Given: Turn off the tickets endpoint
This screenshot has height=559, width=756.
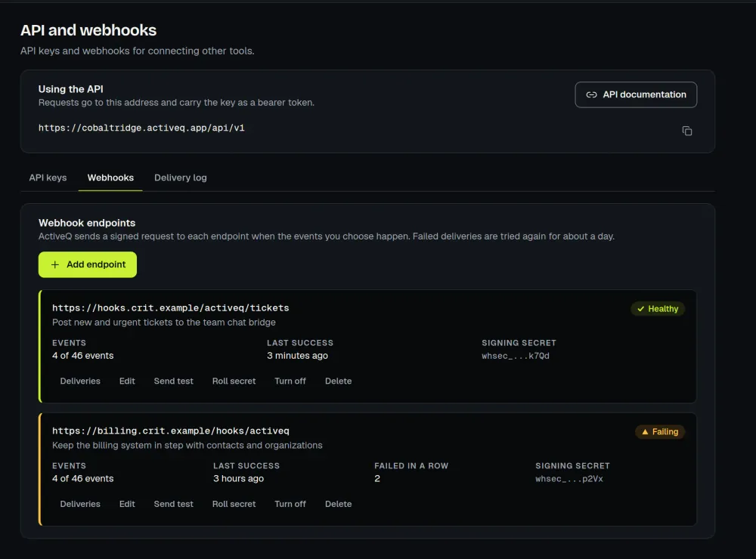Looking at the screenshot, I should (x=290, y=381).
